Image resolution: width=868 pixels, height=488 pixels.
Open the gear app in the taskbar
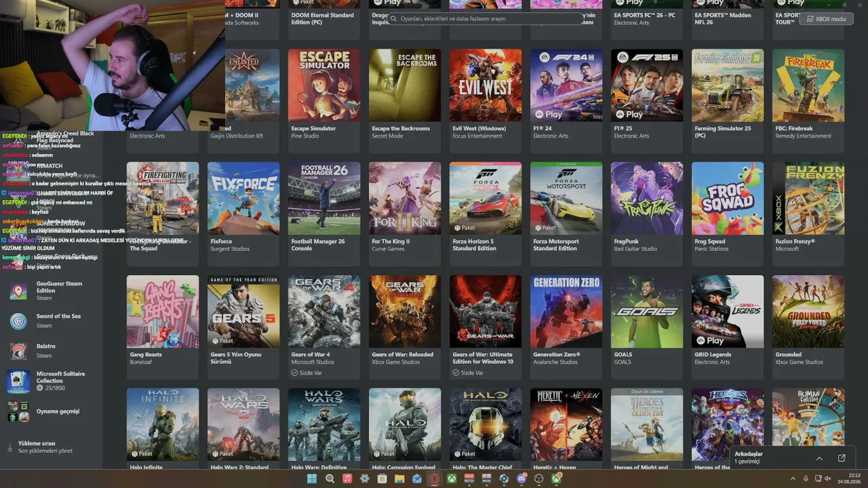point(365,479)
